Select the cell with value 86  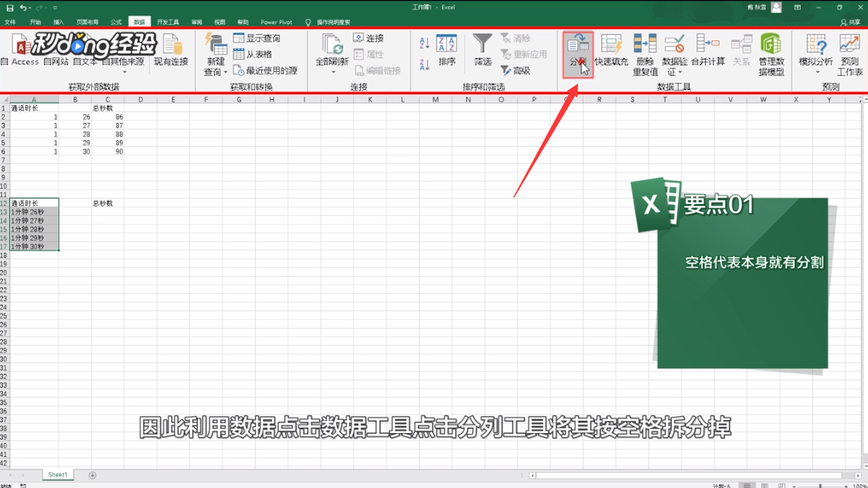(x=107, y=117)
